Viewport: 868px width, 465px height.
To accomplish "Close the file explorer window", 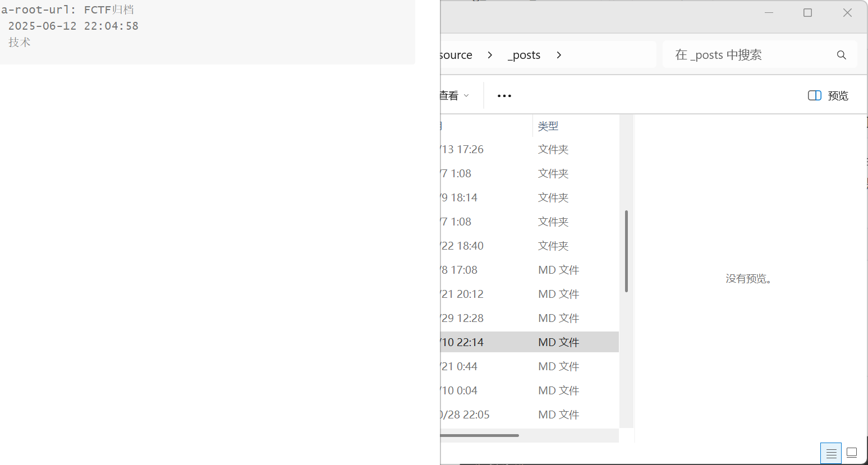I will click(x=847, y=13).
